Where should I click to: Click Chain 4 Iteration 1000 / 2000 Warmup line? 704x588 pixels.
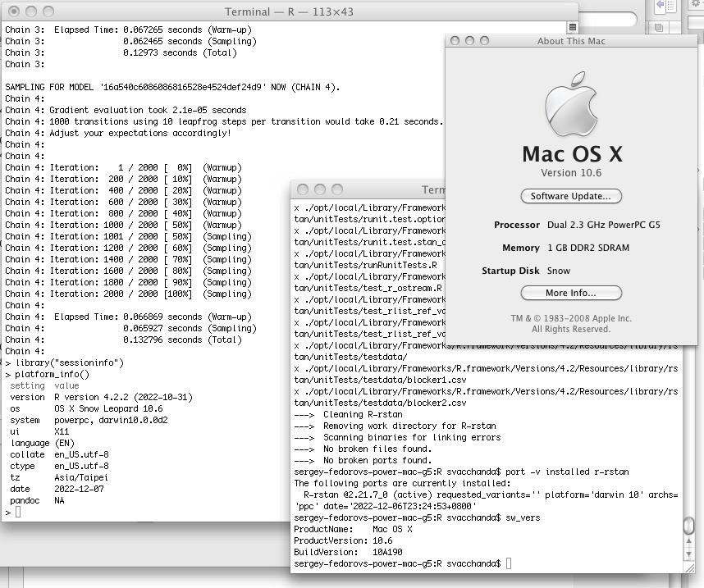point(123,225)
